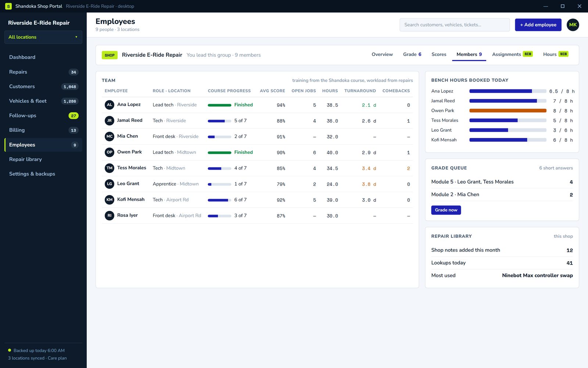The width and height of the screenshot is (588, 368).
Task: Click Jamal Reed's course progress bar
Action: (x=219, y=121)
